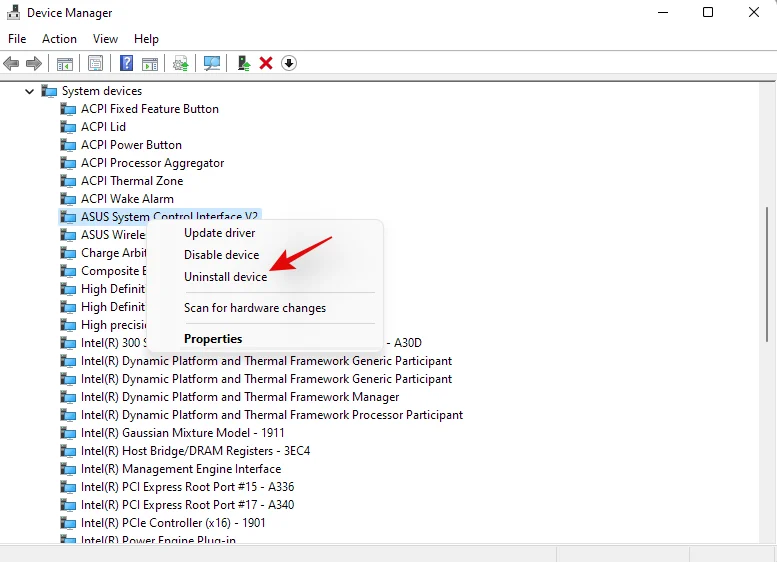Select Intel Thermal Framework Processor Participant
Image resolution: width=777 pixels, height=562 pixels.
272,415
